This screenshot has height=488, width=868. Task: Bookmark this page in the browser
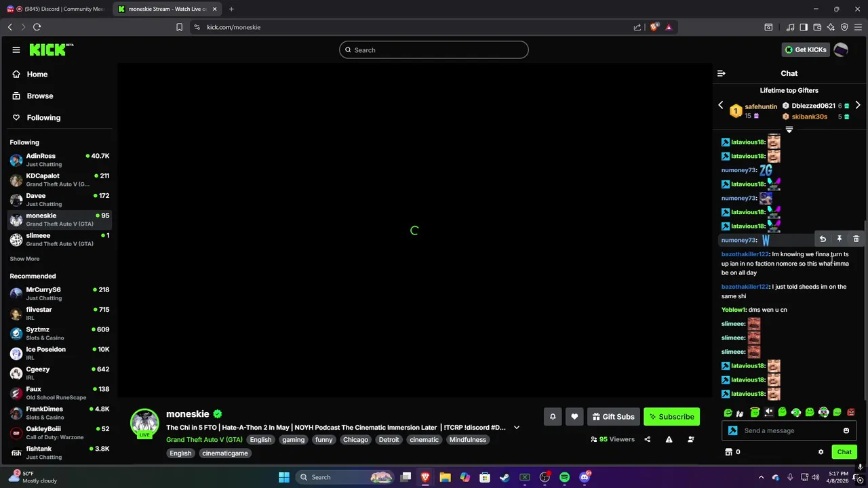(179, 27)
